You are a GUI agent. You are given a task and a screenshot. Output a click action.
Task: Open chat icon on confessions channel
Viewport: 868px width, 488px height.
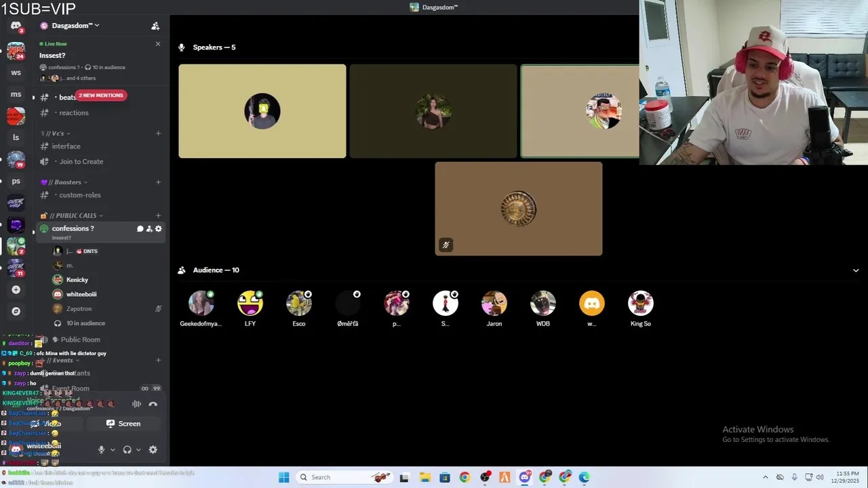click(140, 228)
